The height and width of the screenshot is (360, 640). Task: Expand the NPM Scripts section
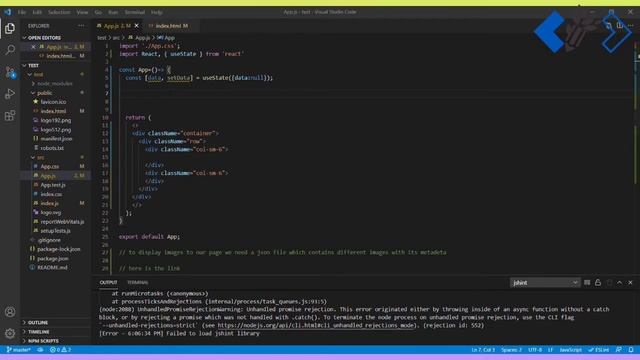[43, 341]
